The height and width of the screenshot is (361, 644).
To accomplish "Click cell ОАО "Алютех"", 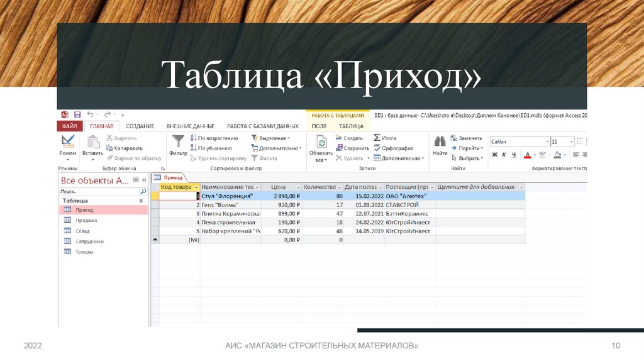I will point(410,196).
